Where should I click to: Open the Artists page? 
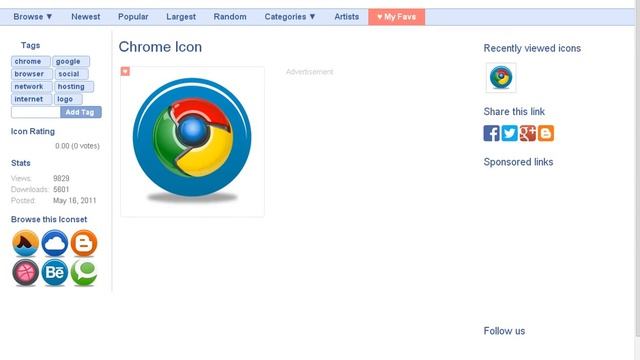pyautogui.click(x=347, y=17)
